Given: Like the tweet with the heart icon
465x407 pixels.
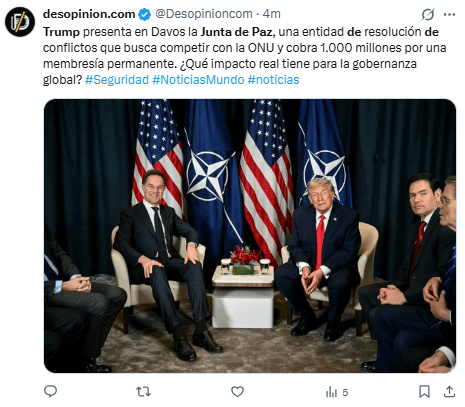Looking at the screenshot, I should (237, 391).
